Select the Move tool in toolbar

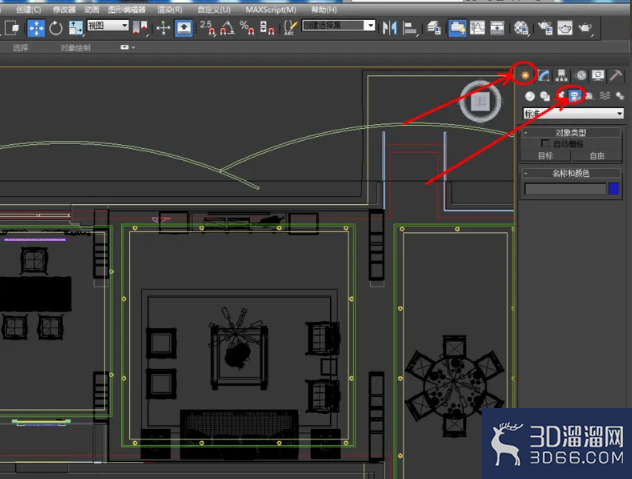36,28
